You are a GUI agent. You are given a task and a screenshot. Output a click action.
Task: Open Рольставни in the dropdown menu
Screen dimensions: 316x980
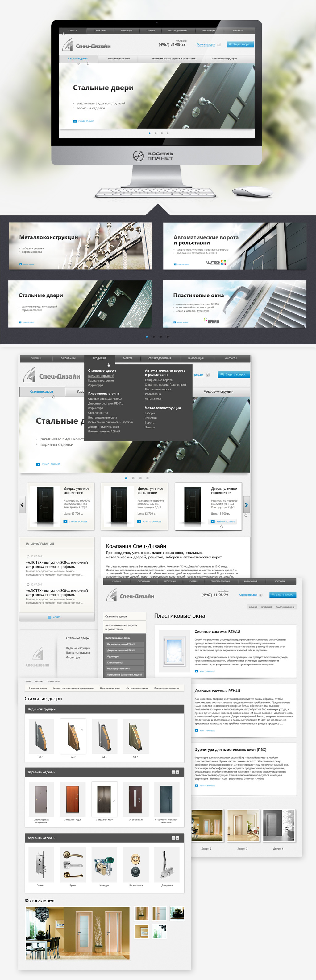coord(153,394)
